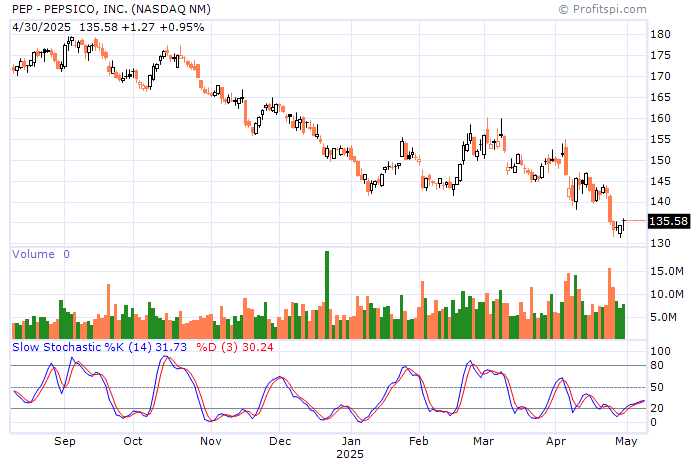
Task: Click the 135.58 current price label
Action: (669, 221)
